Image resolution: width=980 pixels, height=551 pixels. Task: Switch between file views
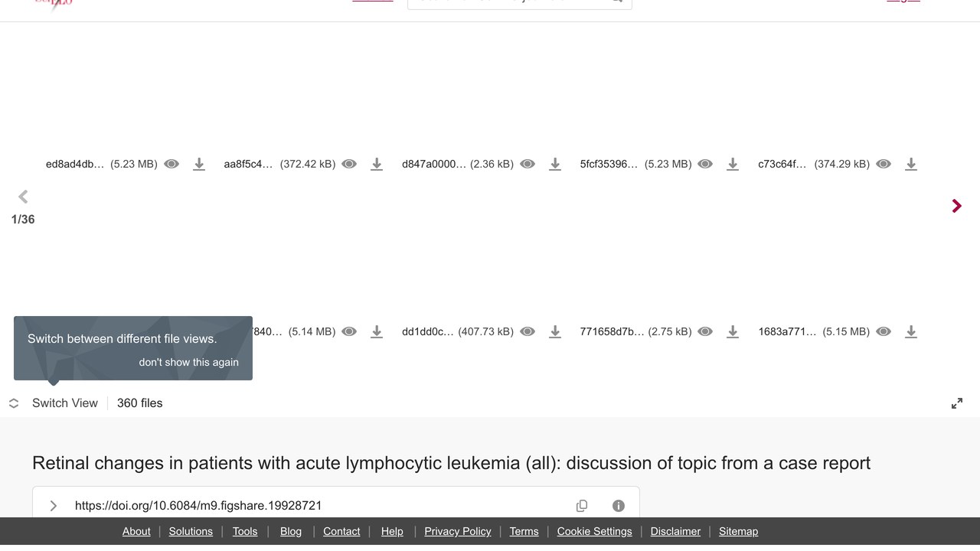[x=54, y=403]
